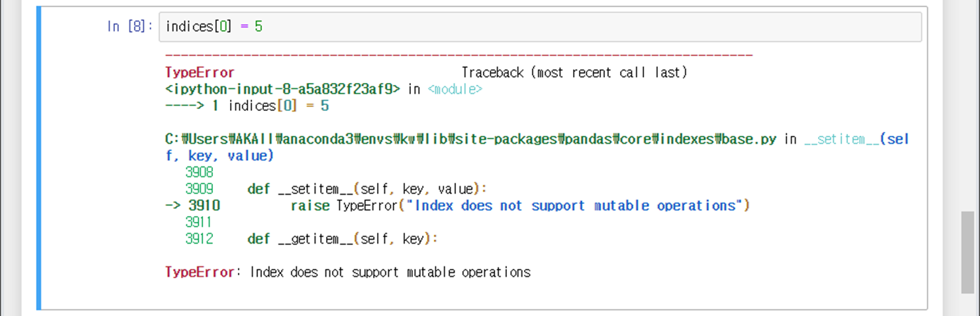
Task: Click the base.py file path line
Action: point(471,140)
